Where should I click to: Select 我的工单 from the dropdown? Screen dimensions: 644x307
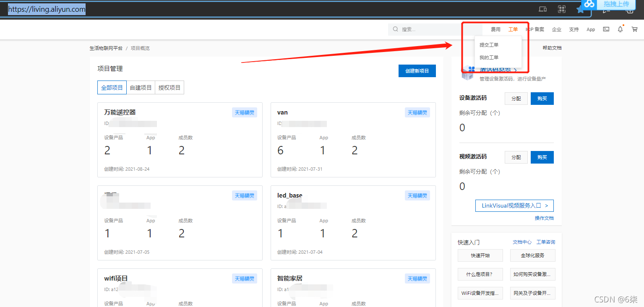pos(489,57)
